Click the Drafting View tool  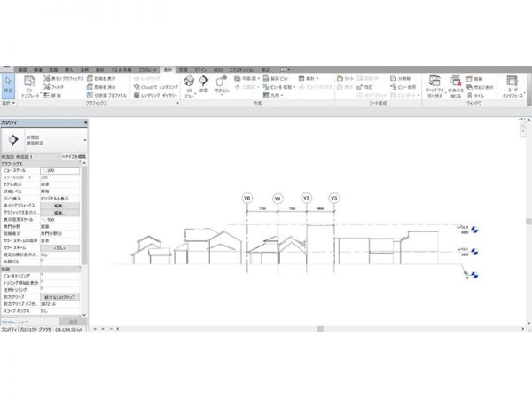click(276, 78)
